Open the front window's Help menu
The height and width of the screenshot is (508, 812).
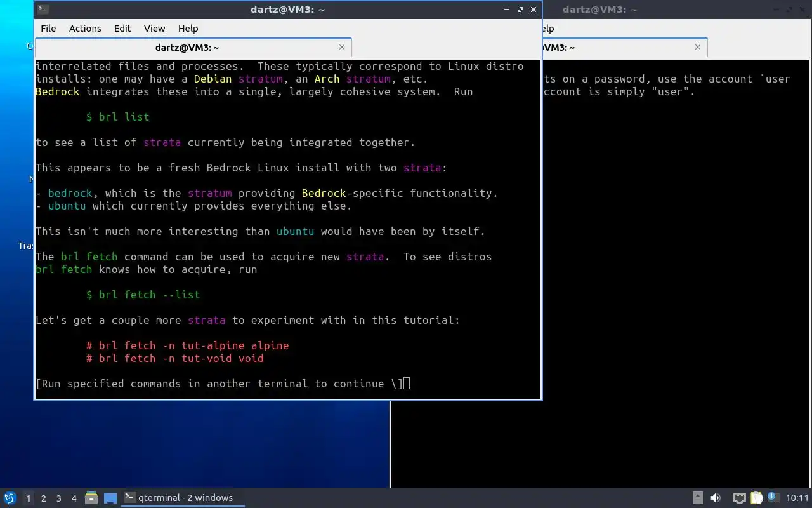pos(188,29)
